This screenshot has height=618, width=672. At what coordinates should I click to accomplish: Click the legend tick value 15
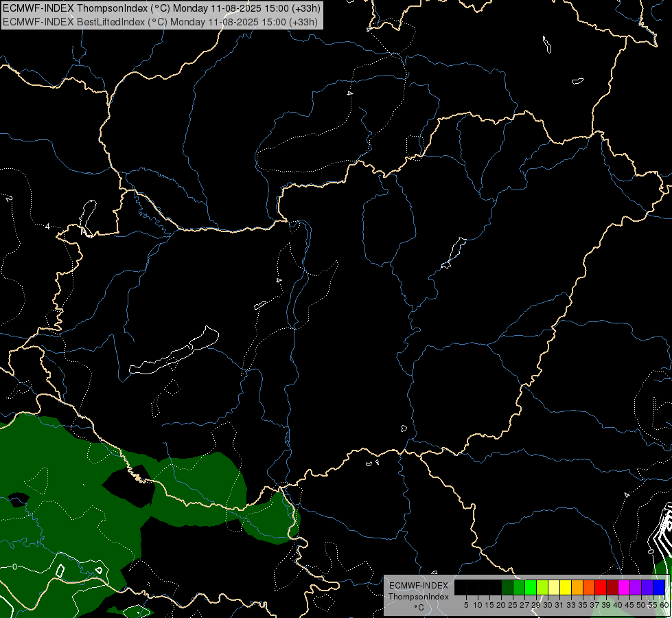[x=489, y=605]
